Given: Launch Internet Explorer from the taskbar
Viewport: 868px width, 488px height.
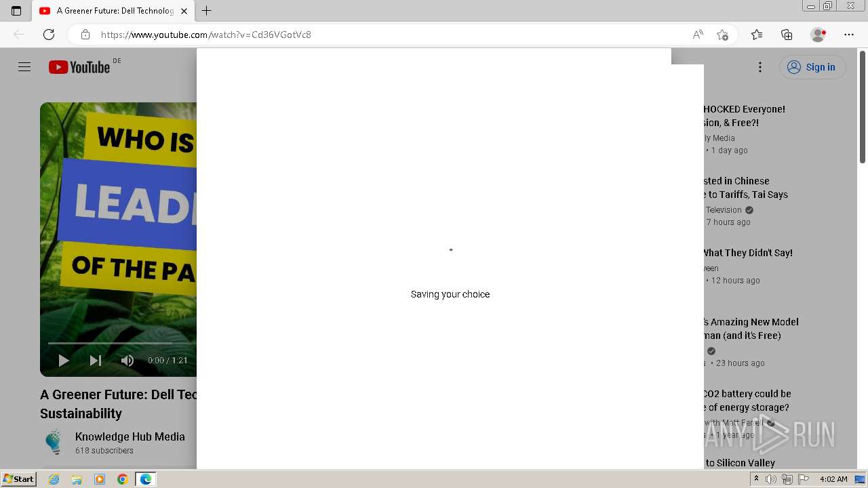Looking at the screenshot, I should (54, 479).
